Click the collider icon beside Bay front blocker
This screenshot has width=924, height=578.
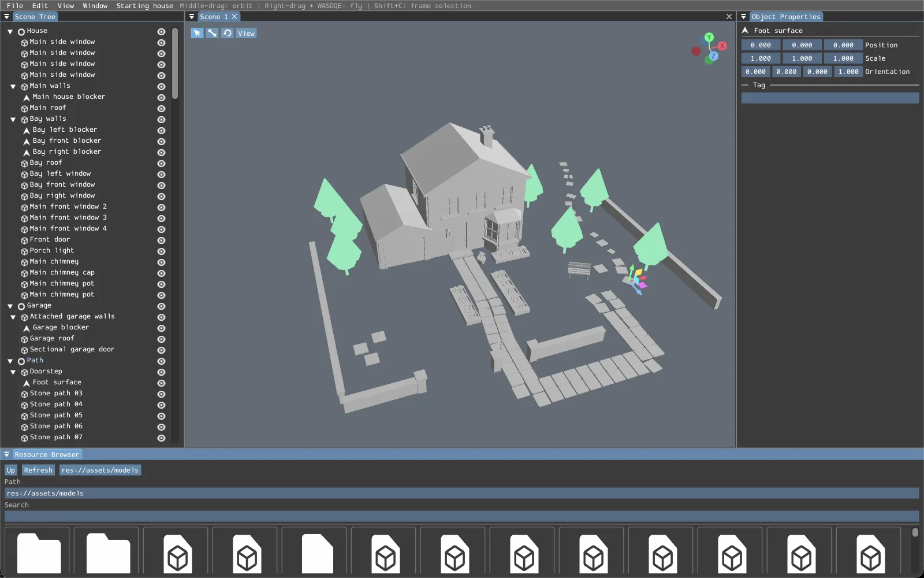click(x=27, y=141)
